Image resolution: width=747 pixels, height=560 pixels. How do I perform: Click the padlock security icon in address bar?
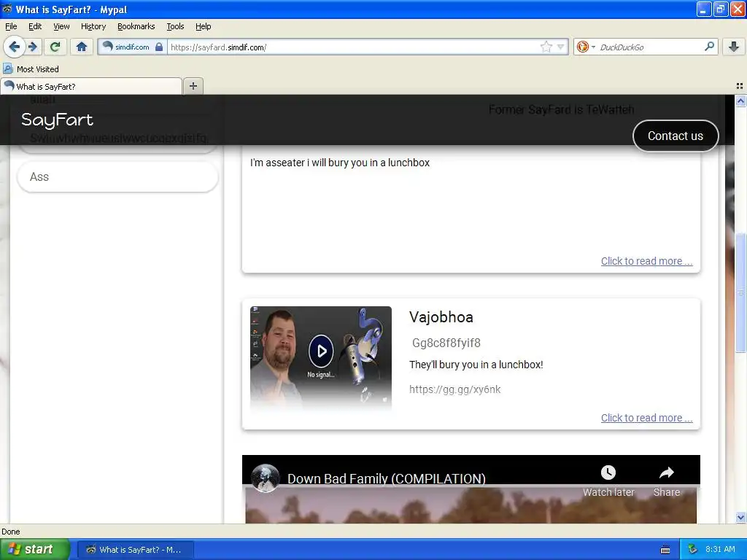click(159, 47)
